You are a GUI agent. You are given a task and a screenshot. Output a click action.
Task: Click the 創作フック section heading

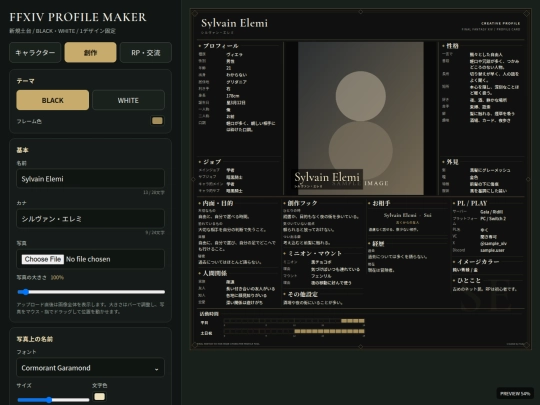point(302,203)
